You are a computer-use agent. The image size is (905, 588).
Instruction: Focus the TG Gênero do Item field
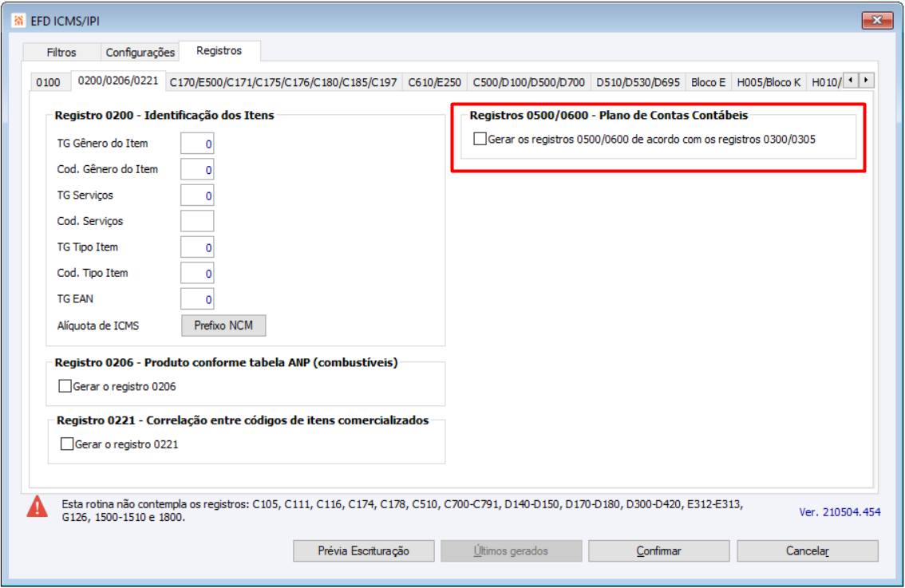197,144
